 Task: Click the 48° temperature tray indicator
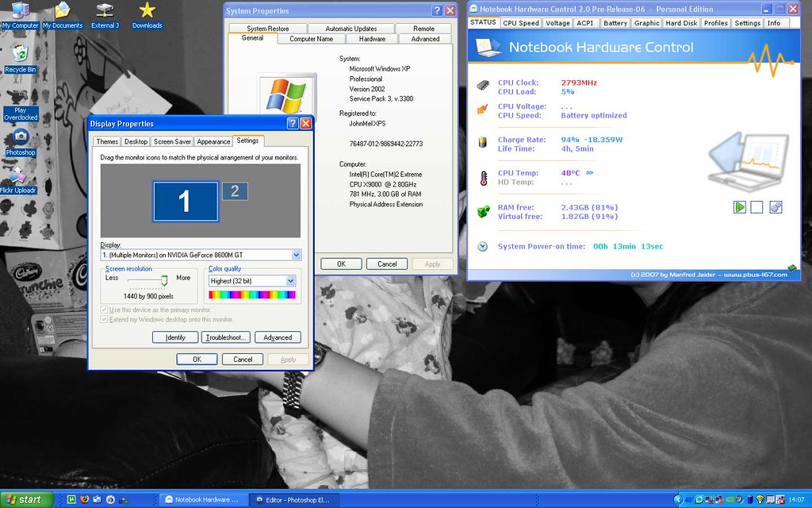689,500
